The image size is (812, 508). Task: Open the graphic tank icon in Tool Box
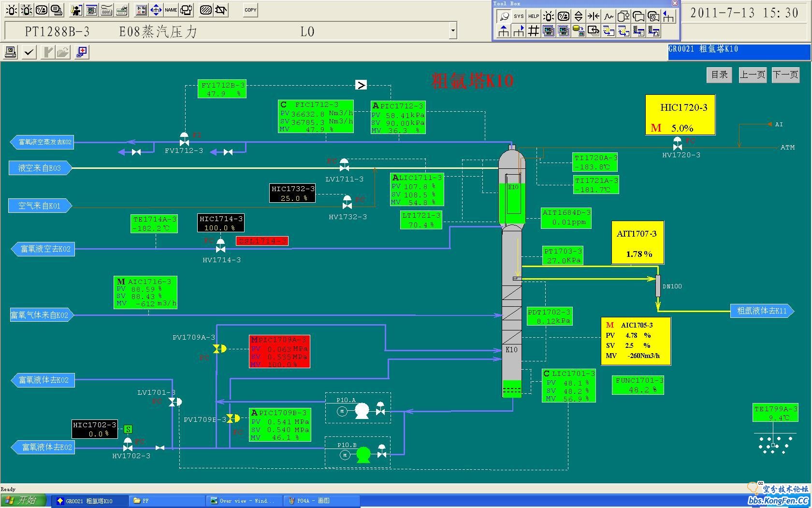[623, 16]
